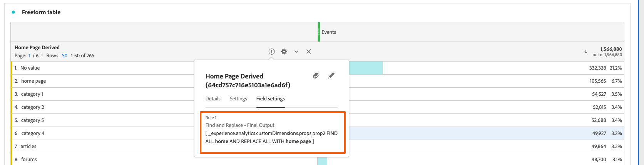Screen dimensions: 644x165
Task: Change rows per page value 50
Action: pos(65,56)
